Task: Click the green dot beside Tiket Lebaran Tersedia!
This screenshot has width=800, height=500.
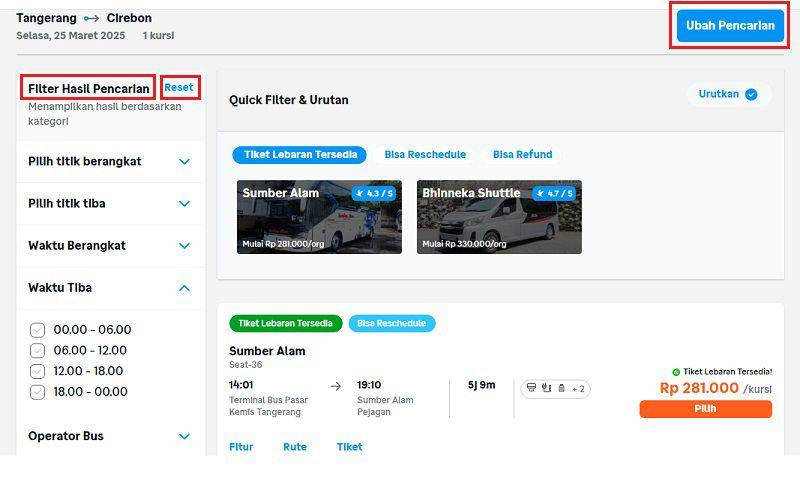Action: point(676,372)
